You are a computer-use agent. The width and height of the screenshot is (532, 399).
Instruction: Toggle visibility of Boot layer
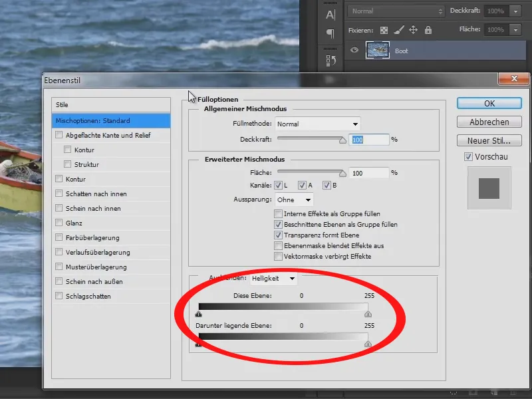pyautogui.click(x=354, y=51)
